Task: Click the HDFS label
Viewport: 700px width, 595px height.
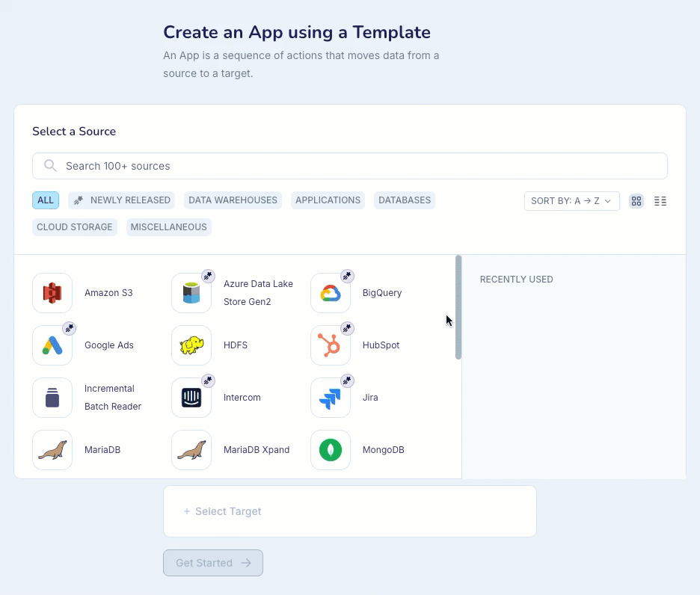Action: pos(236,345)
